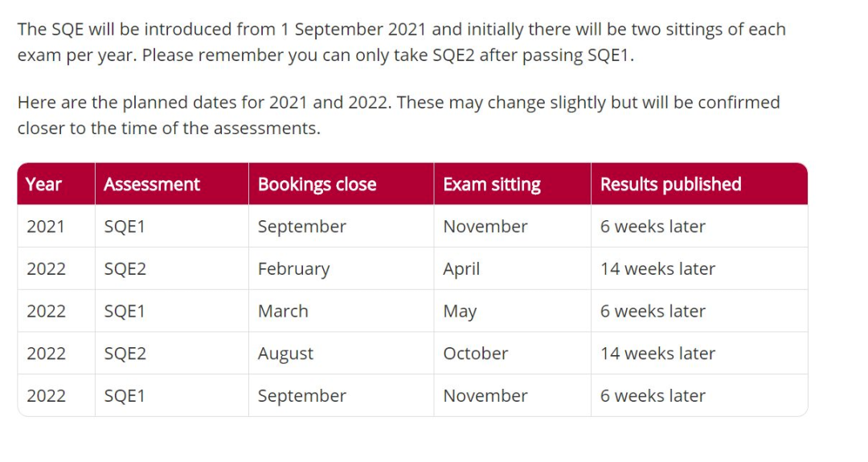Click November in the first data row
This screenshot has height=462, width=868.
point(485,227)
